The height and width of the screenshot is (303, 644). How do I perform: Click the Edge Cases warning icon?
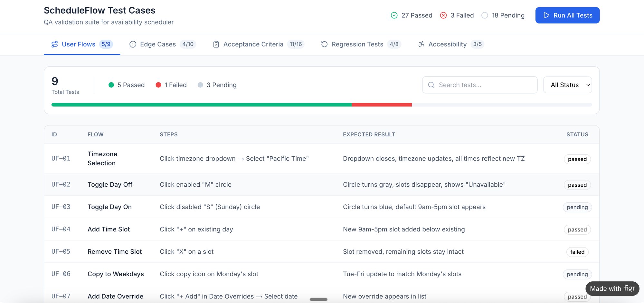click(133, 44)
